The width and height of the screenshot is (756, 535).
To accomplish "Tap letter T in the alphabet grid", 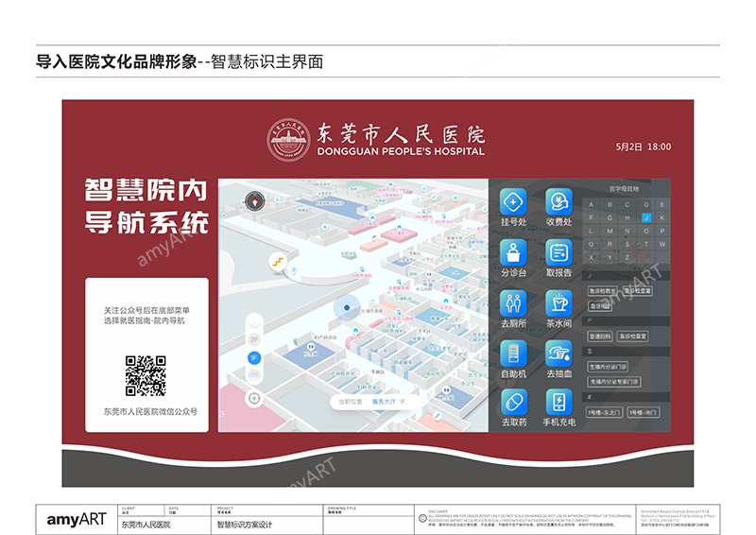I will click(646, 244).
